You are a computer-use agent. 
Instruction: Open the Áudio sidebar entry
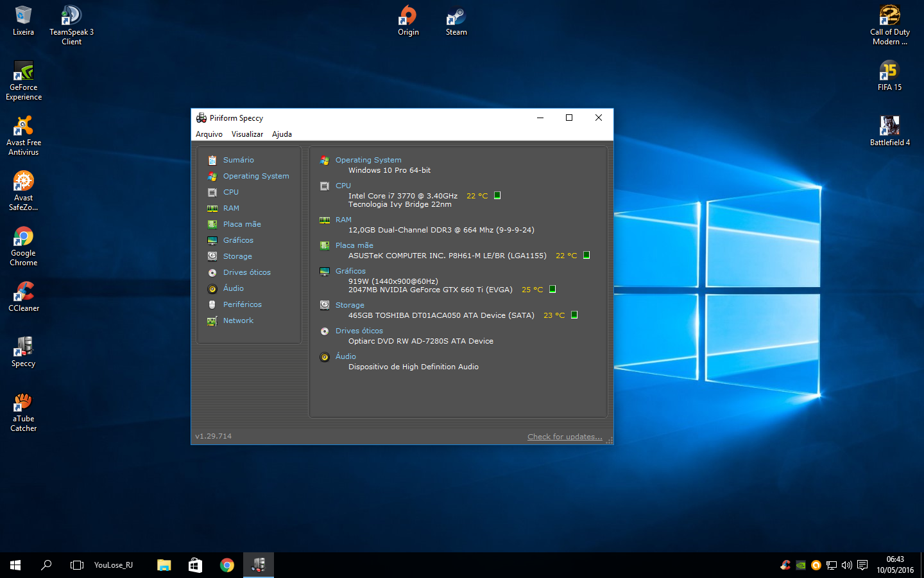tap(234, 288)
